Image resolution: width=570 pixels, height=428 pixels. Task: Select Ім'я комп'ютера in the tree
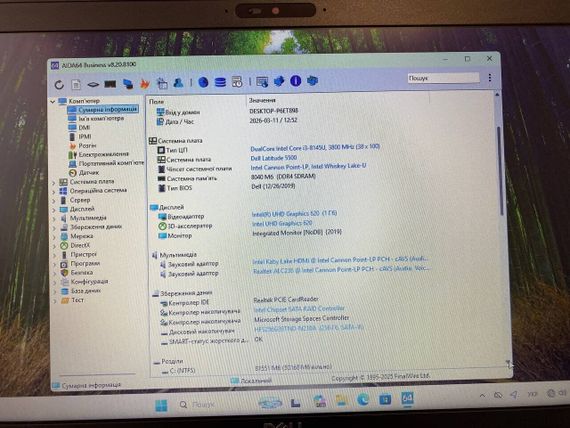click(101, 119)
